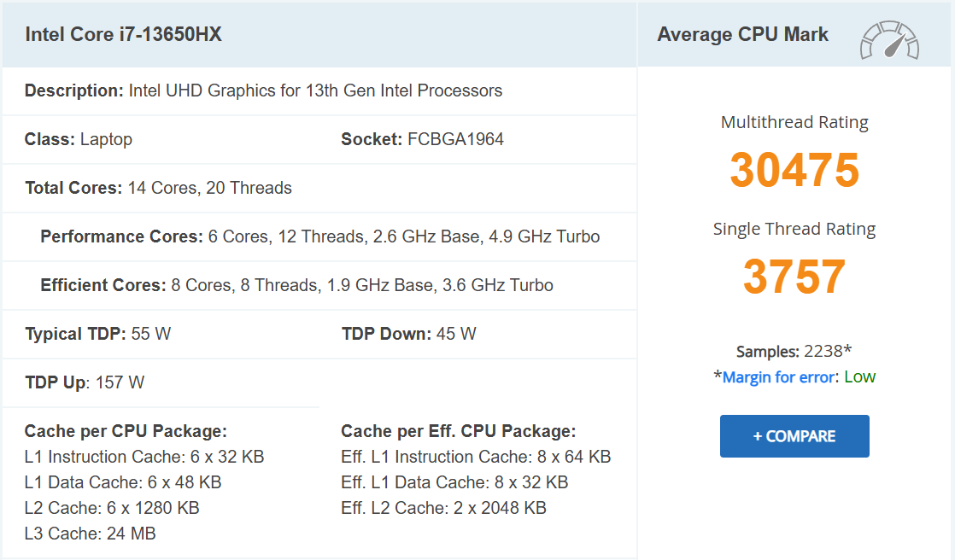Select the Average CPU Mark heading
Viewport: 955px width, 560px height.
click(742, 34)
